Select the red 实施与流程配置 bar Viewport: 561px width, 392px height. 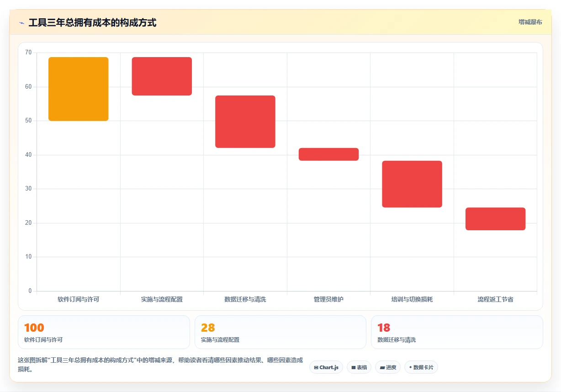pos(162,76)
